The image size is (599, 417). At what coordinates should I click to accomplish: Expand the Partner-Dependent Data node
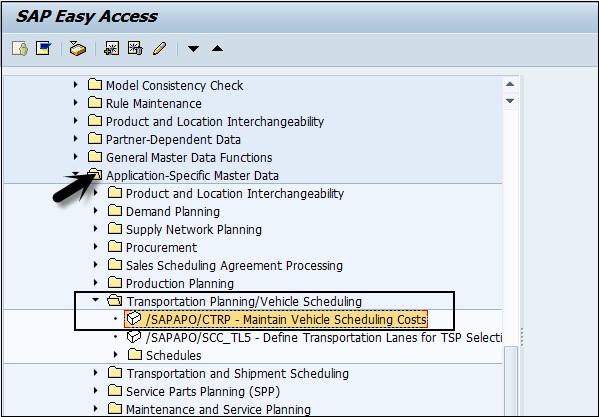[76, 138]
